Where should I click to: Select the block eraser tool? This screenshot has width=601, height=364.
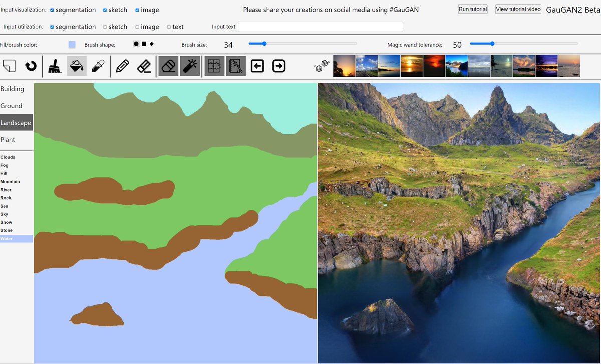pos(169,66)
